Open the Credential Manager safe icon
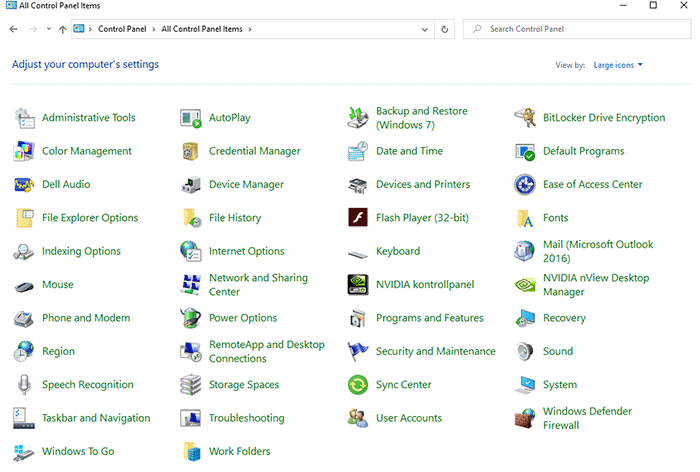The width and height of the screenshot is (700, 472). pos(191,151)
